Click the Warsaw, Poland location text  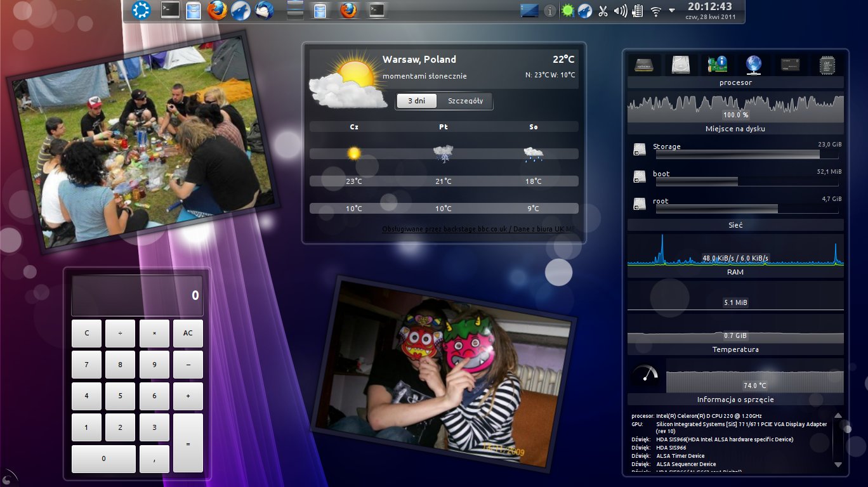[x=419, y=60]
